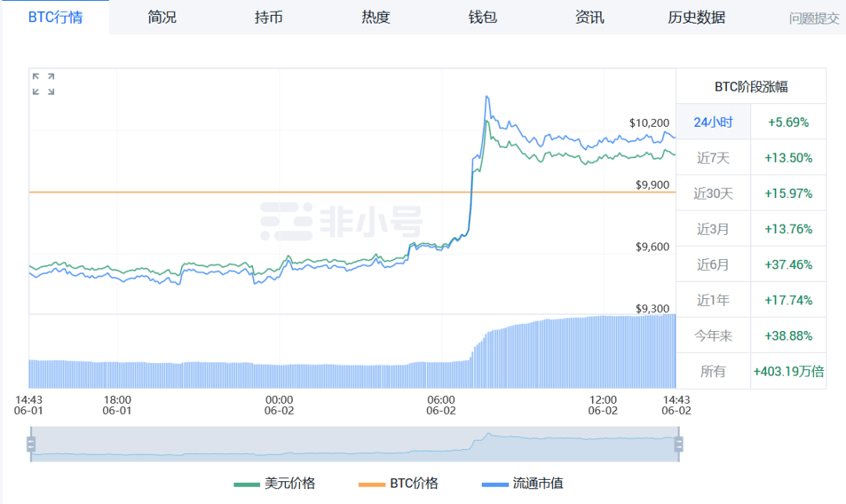Viewport: 846px width, 504px height.
Task: Click the 问题提交 link
Action: point(814,18)
